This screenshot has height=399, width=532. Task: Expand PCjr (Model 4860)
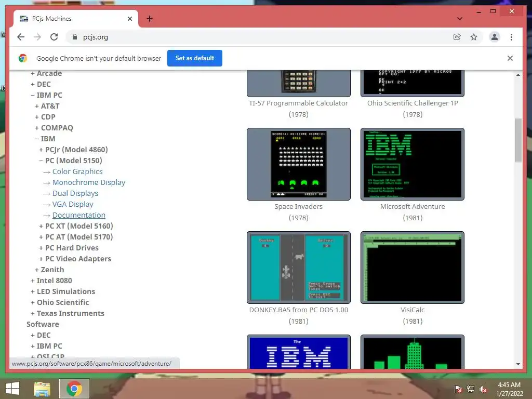[74, 150]
